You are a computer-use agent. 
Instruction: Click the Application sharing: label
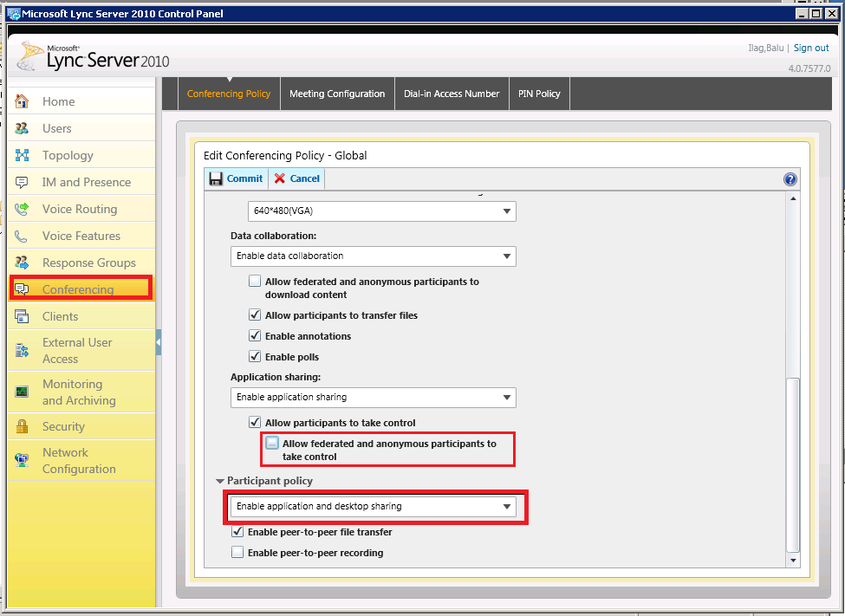pyautogui.click(x=276, y=377)
